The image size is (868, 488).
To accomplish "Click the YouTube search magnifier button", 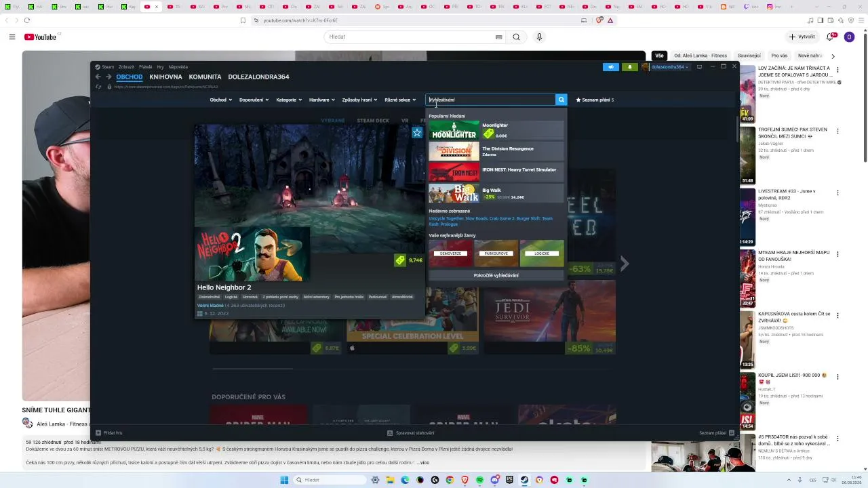I will click(x=516, y=37).
